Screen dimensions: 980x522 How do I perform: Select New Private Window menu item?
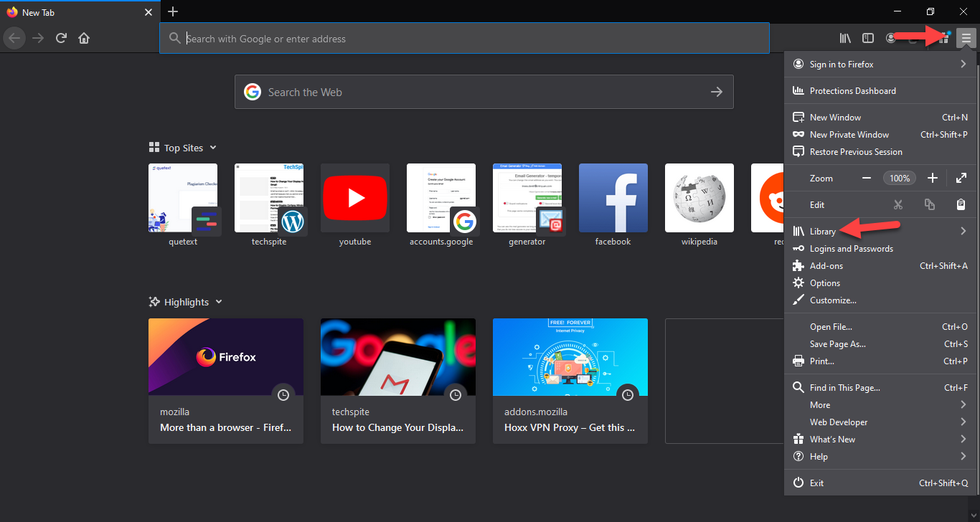click(x=849, y=135)
